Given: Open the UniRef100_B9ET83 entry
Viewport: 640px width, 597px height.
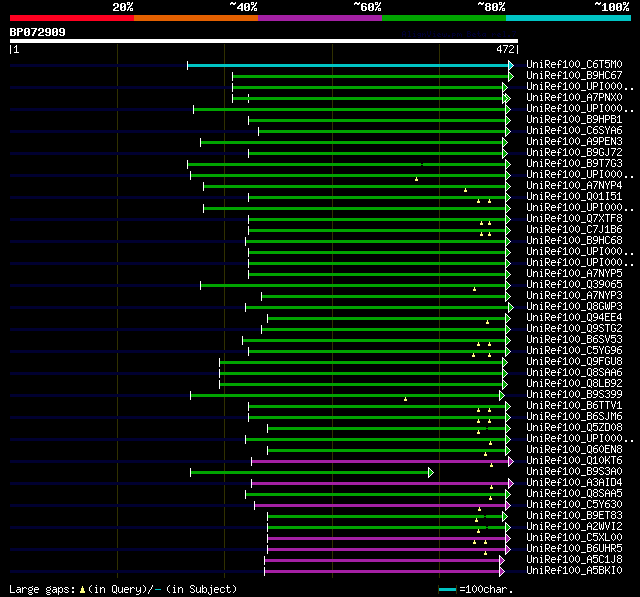Looking at the screenshot, I should (x=574, y=516).
